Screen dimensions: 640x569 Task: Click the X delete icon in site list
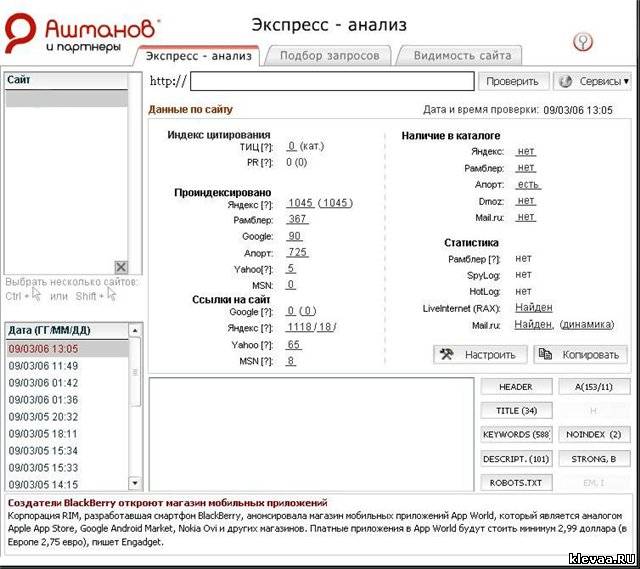pos(121,267)
